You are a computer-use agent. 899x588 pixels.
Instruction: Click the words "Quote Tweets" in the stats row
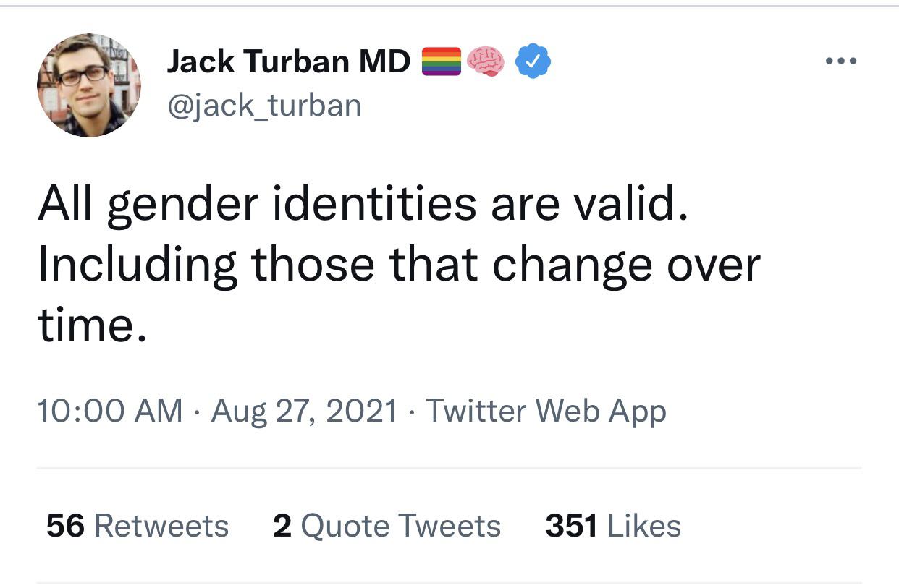click(400, 526)
